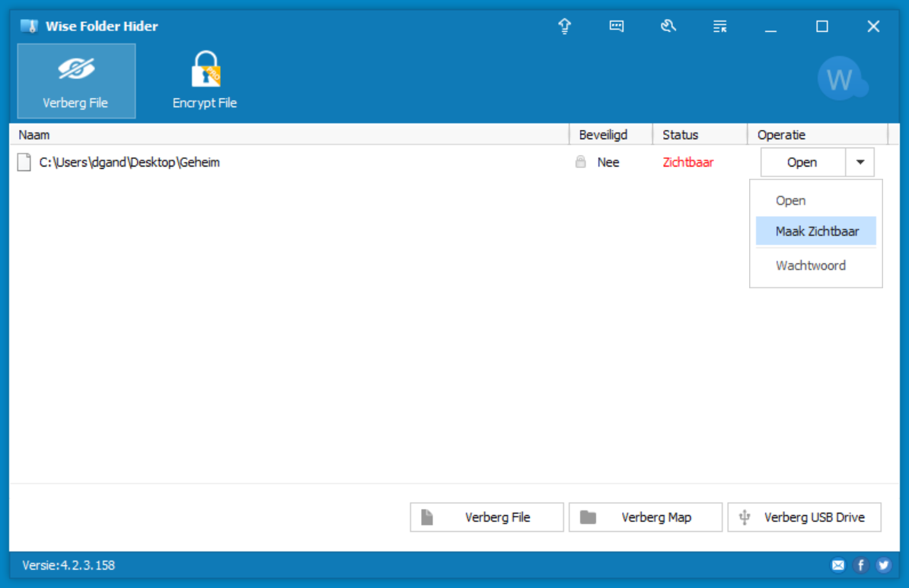Open the Facebook icon in status bar
The height and width of the screenshot is (588, 909).
coord(861,565)
